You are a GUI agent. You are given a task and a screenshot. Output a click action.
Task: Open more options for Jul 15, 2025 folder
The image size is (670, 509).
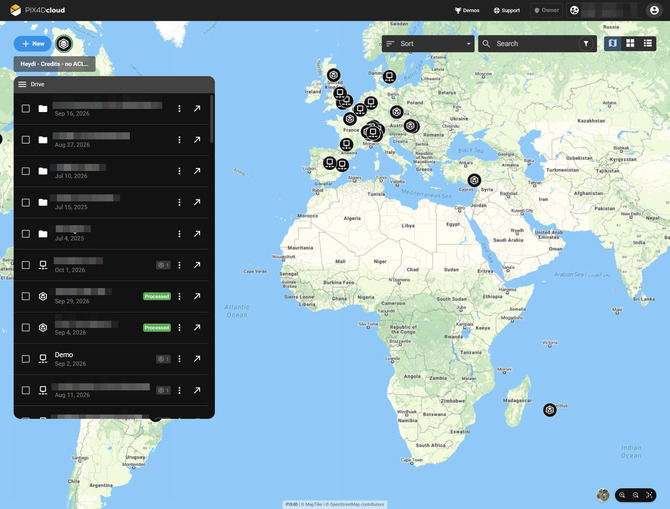pos(179,202)
